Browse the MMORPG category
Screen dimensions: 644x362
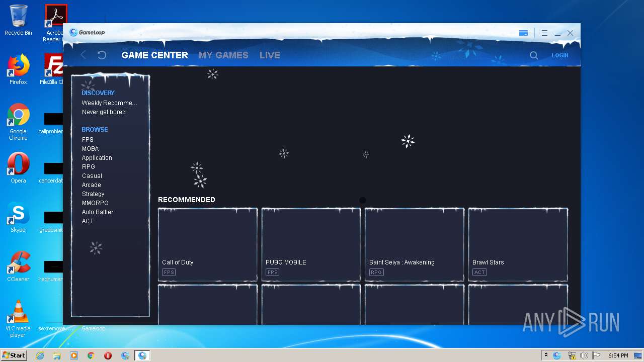click(x=95, y=203)
